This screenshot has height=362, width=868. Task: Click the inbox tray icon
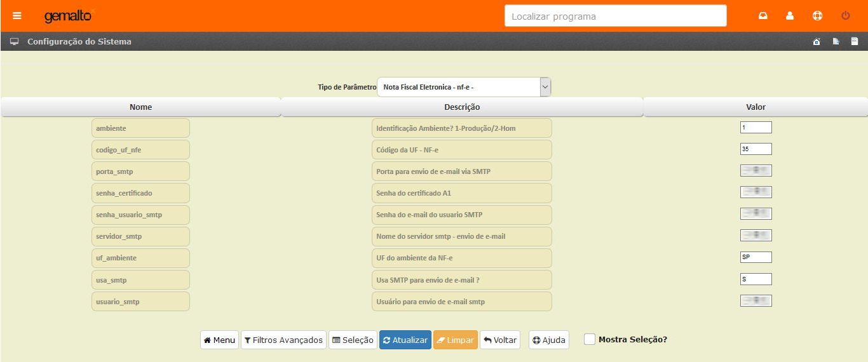(x=763, y=16)
